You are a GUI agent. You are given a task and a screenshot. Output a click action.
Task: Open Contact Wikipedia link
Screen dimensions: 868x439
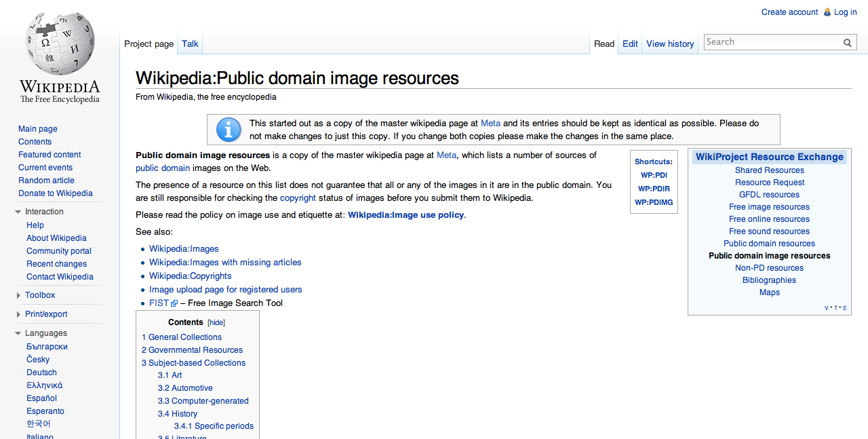point(60,277)
